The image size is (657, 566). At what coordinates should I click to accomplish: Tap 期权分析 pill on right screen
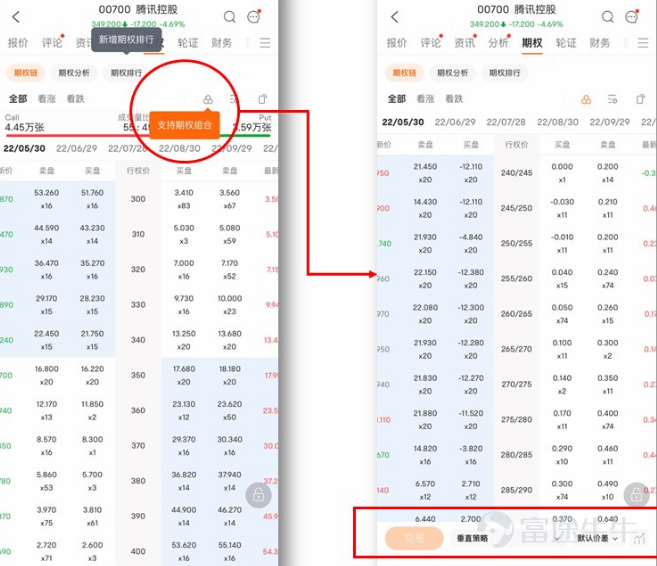tap(453, 73)
